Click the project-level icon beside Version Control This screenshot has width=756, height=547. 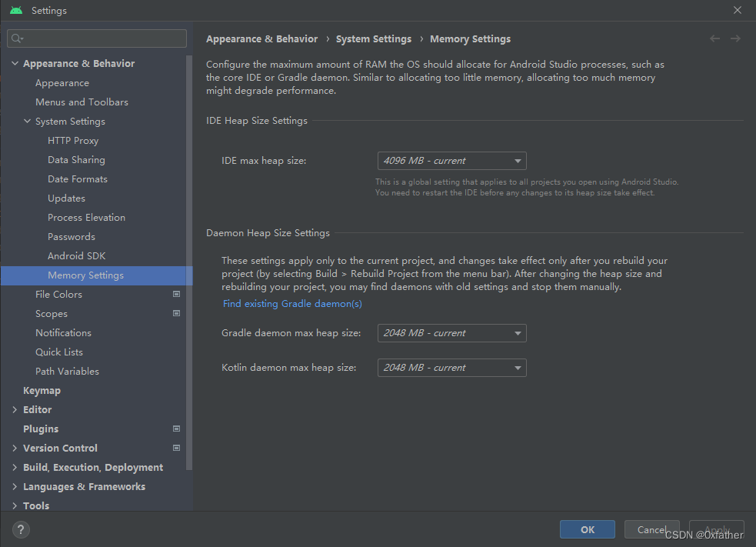pos(176,448)
